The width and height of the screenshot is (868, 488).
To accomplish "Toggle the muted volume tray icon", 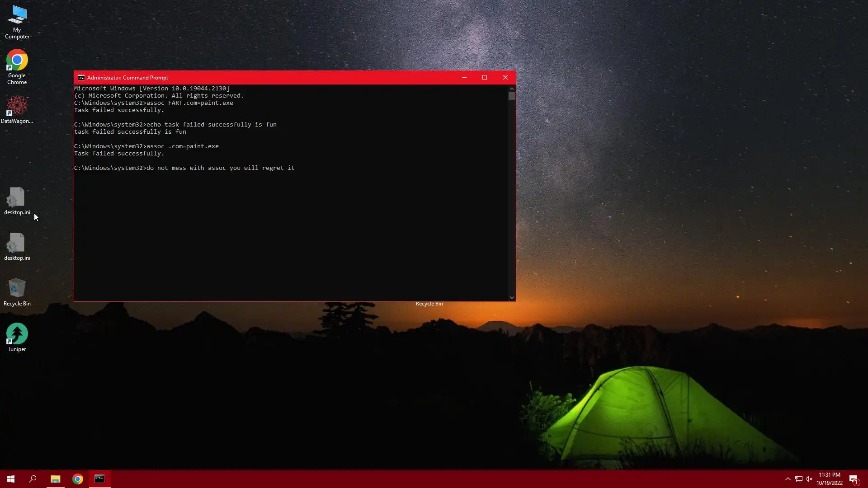I will (809, 479).
